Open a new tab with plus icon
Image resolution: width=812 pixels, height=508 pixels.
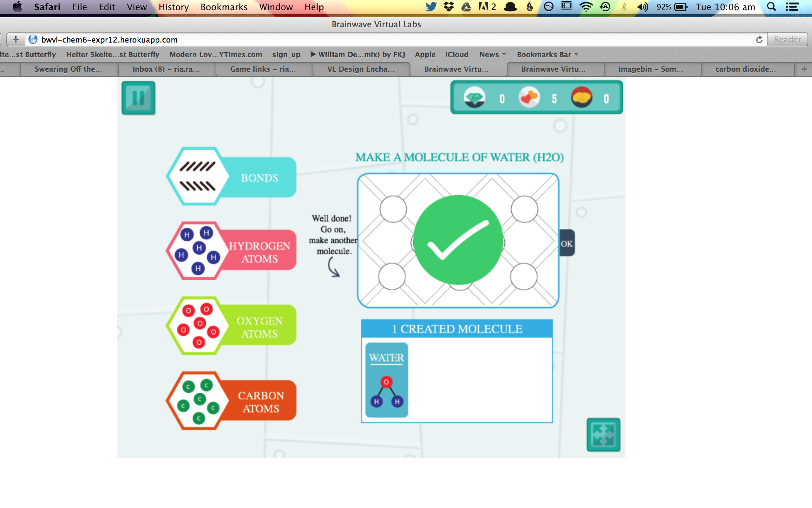[804, 69]
